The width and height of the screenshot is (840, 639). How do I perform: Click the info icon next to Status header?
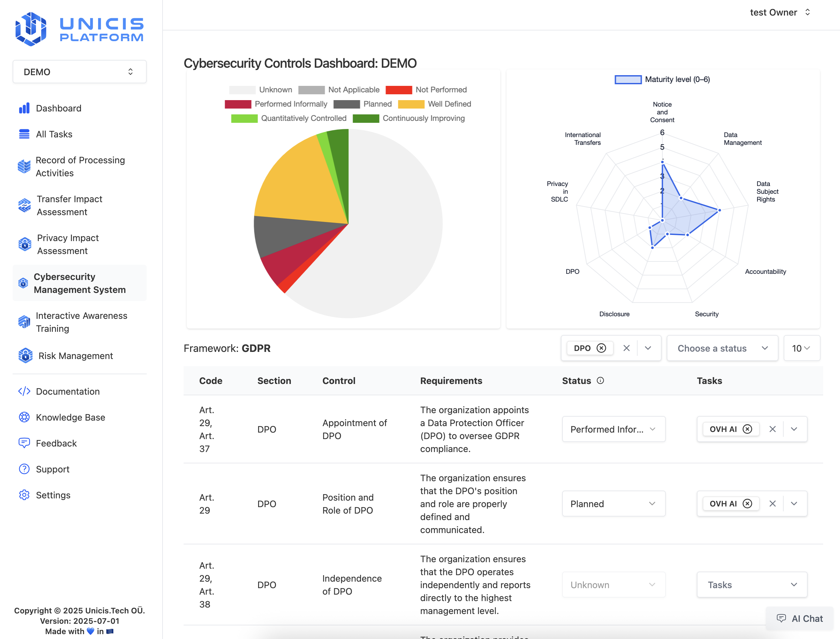(x=600, y=380)
